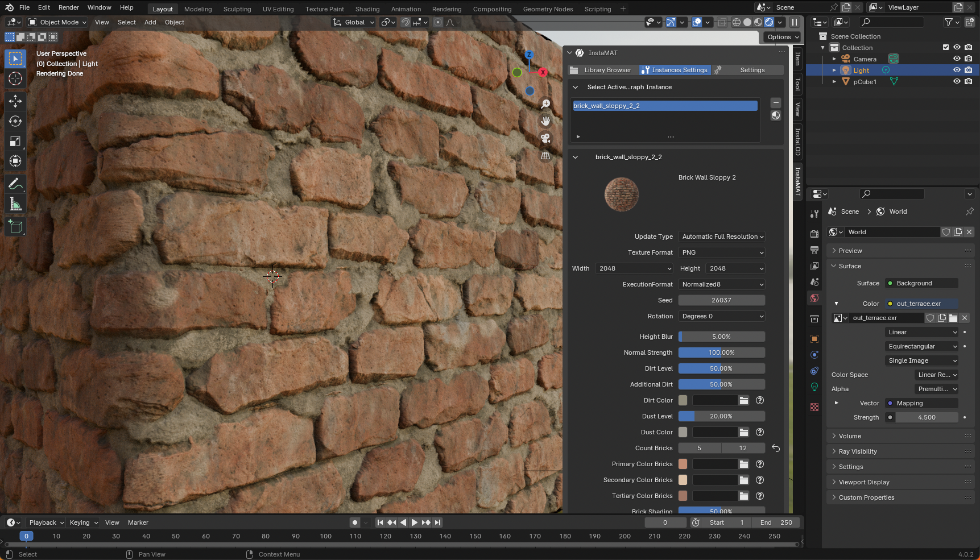The height and width of the screenshot is (560, 980).
Task: Click the Dirt Color swatch
Action: [x=683, y=400]
